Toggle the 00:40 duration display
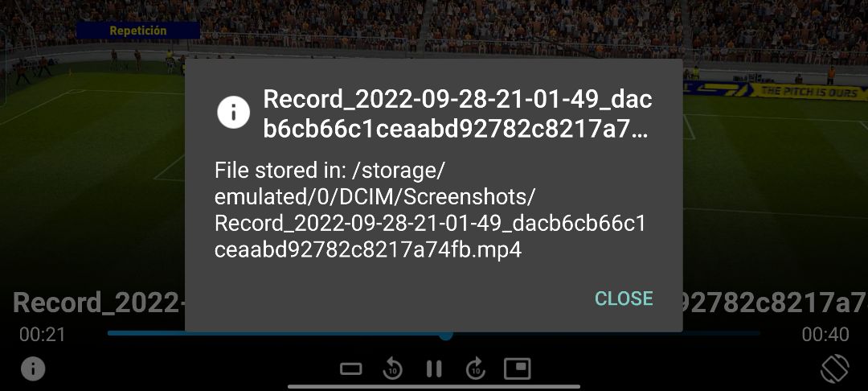 (x=825, y=334)
